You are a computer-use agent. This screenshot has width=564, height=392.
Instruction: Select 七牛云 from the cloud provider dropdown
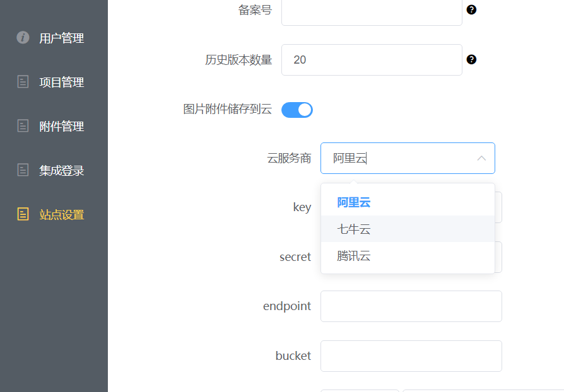pos(354,229)
